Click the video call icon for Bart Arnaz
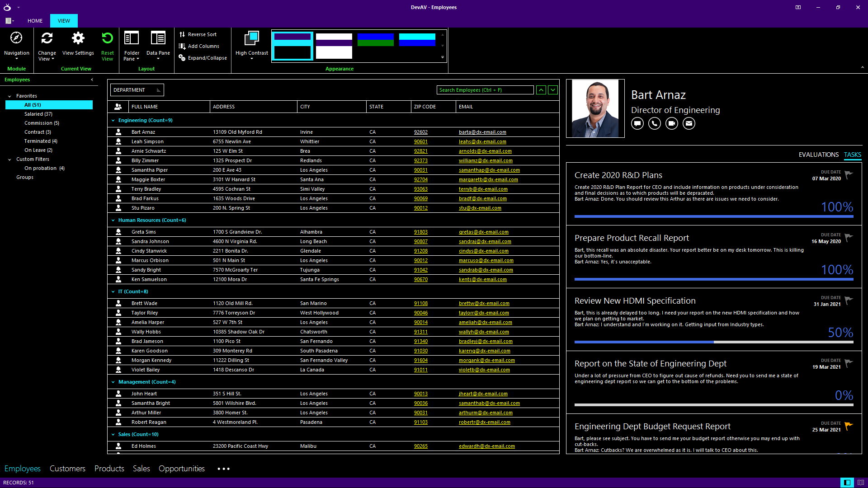Screen dimensions: 868x488 [672, 123]
